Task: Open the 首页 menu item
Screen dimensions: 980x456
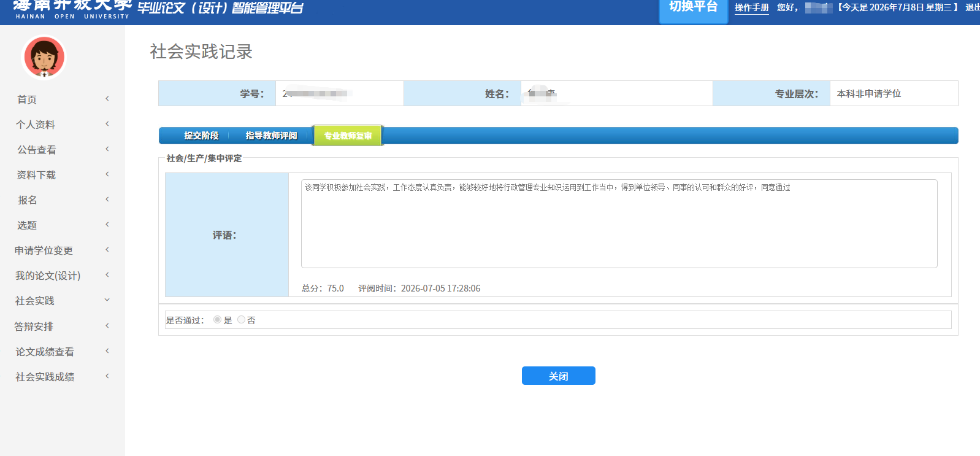Action: coord(27,99)
